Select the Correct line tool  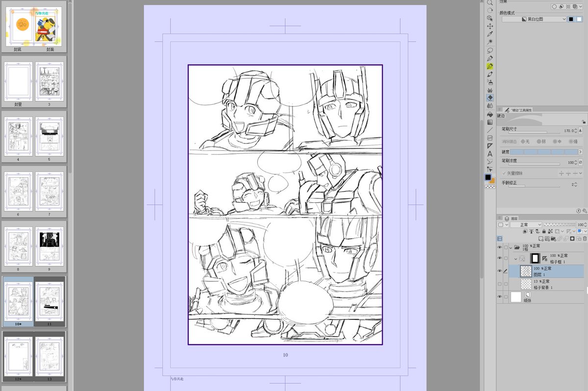pos(490,169)
